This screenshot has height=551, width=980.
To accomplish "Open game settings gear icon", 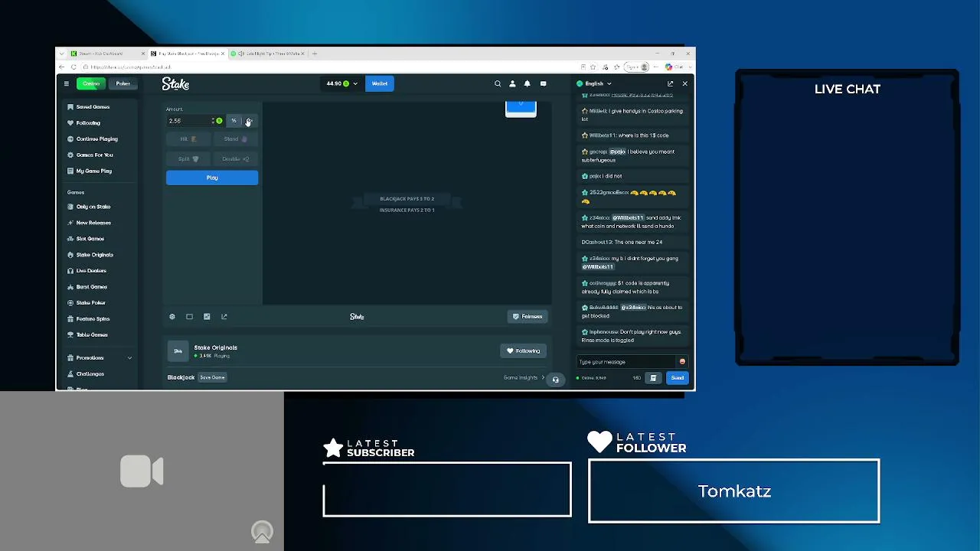I will click(x=172, y=317).
